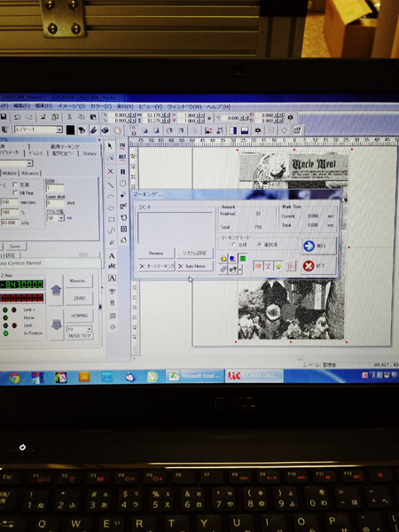The image size is (399, 532).
Task: Open the dropdown under the parameter tabs
Action: point(30,163)
